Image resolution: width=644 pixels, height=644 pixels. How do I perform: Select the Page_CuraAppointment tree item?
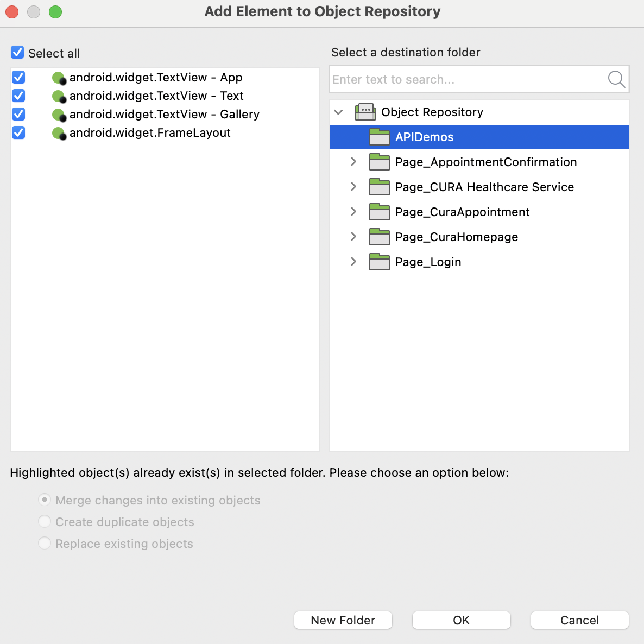[x=463, y=212]
